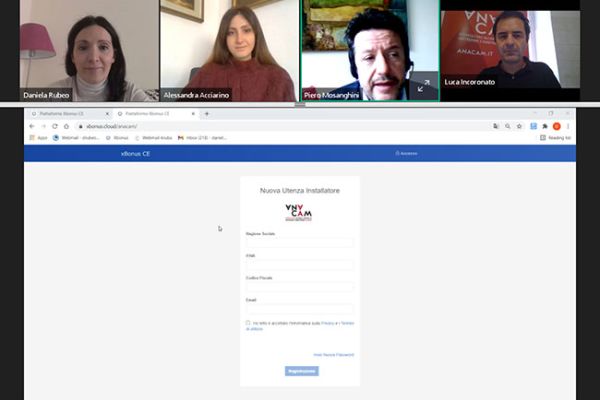The height and width of the screenshot is (400, 600).
Task: Open the browser home page icon
Action: [66, 126]
